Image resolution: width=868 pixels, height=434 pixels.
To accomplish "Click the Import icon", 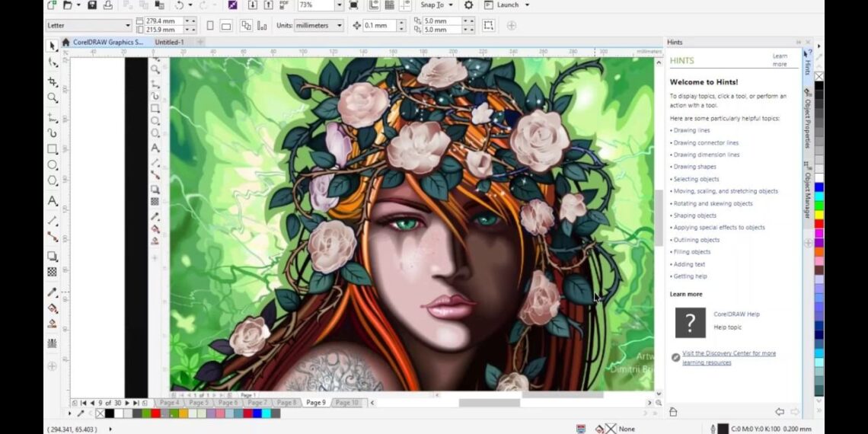I will click(253, 5).
